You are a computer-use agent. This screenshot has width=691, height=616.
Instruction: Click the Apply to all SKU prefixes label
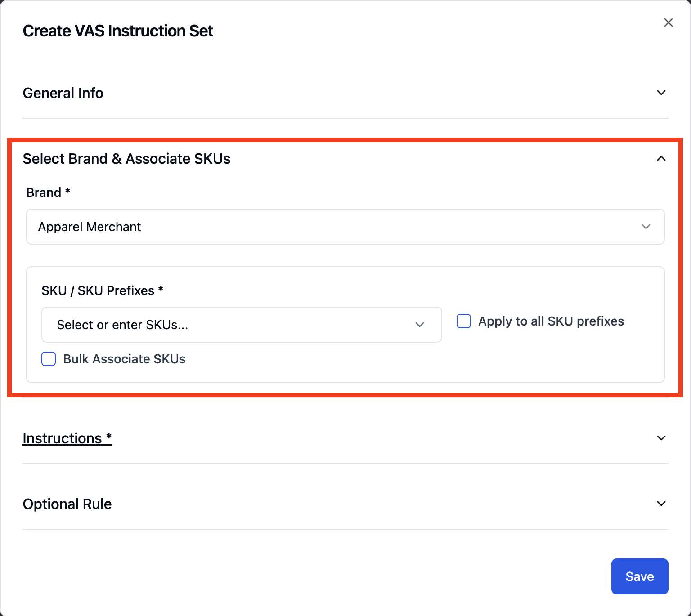click(551, 321)
